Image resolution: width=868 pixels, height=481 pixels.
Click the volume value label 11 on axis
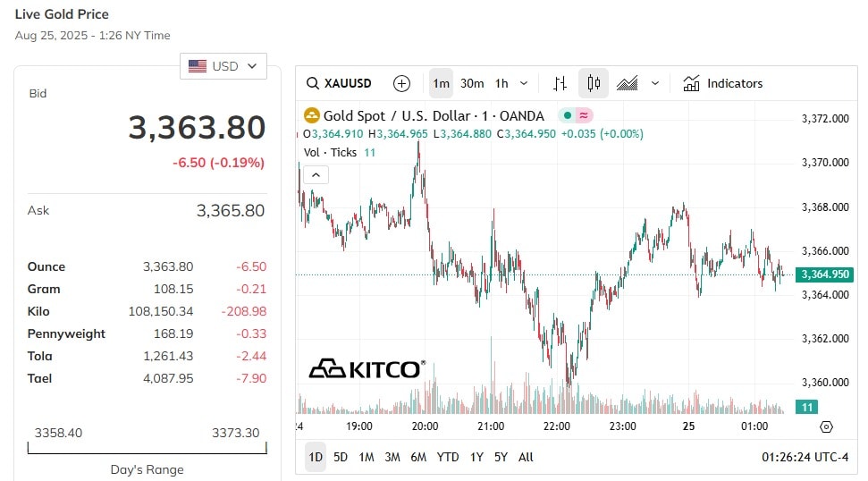point(806,408)
